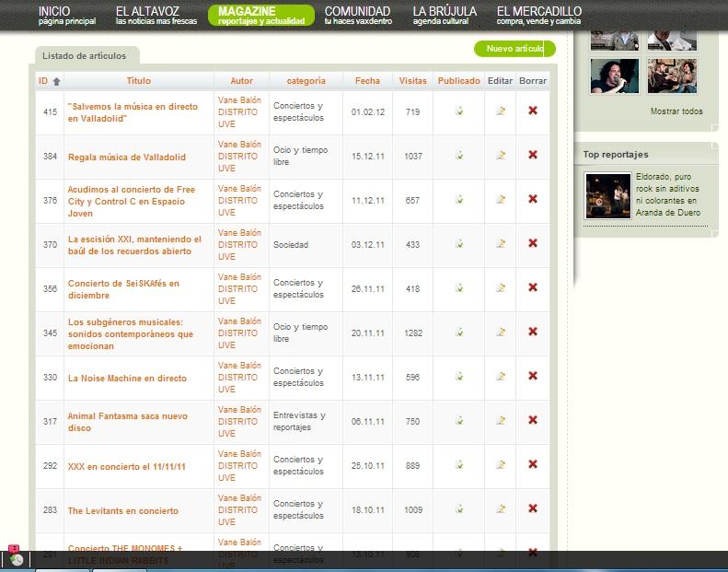Viewport: 728px width, 572px height.
Task: Toggle published status for article 384
Action: (458, 155)
